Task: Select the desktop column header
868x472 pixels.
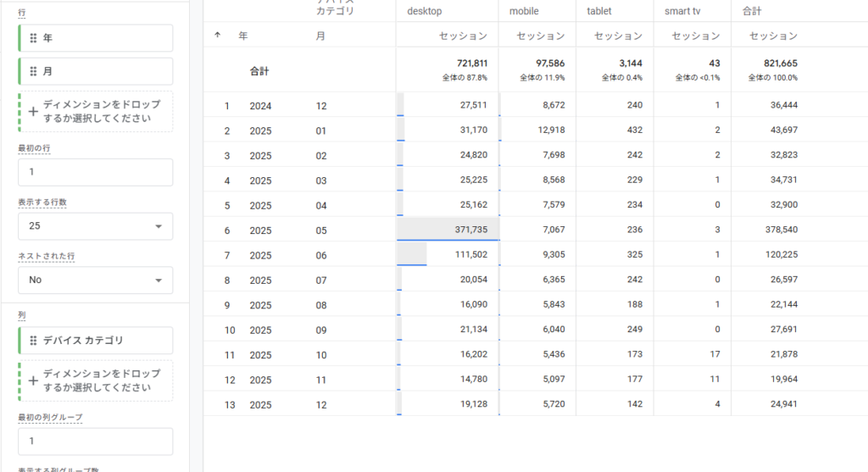Action: 425,11
